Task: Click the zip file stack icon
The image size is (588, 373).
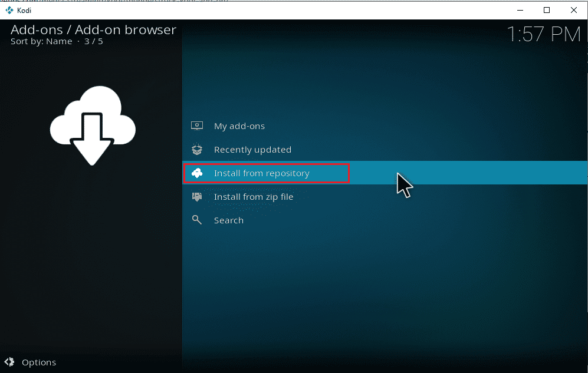Action: [197, 196]
